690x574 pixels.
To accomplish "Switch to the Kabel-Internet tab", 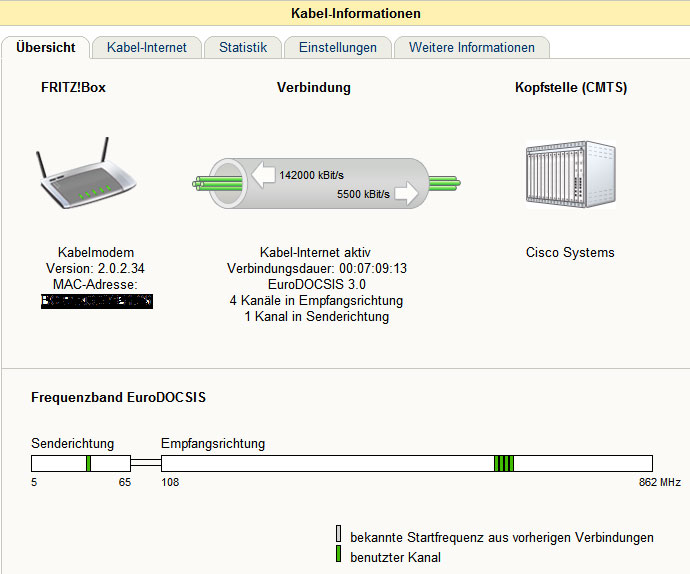I will (x=146, y=47).
